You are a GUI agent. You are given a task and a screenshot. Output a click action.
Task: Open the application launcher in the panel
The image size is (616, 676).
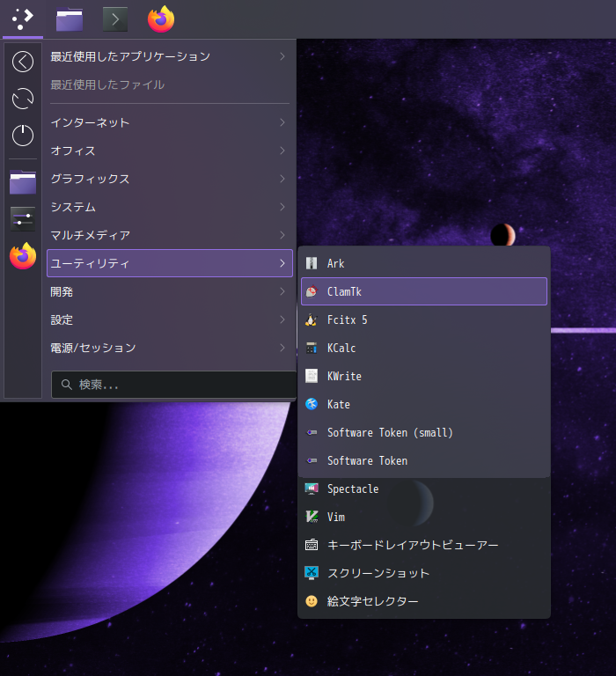23,19
